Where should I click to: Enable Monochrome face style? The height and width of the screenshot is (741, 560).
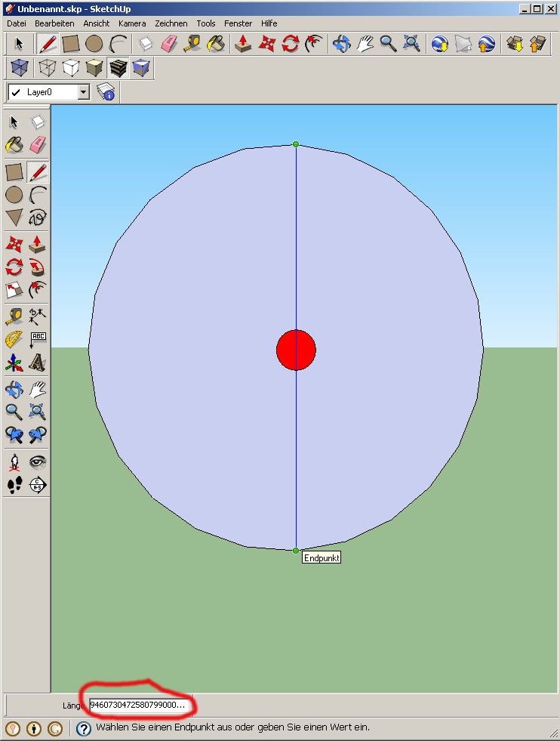click(140, 69)
